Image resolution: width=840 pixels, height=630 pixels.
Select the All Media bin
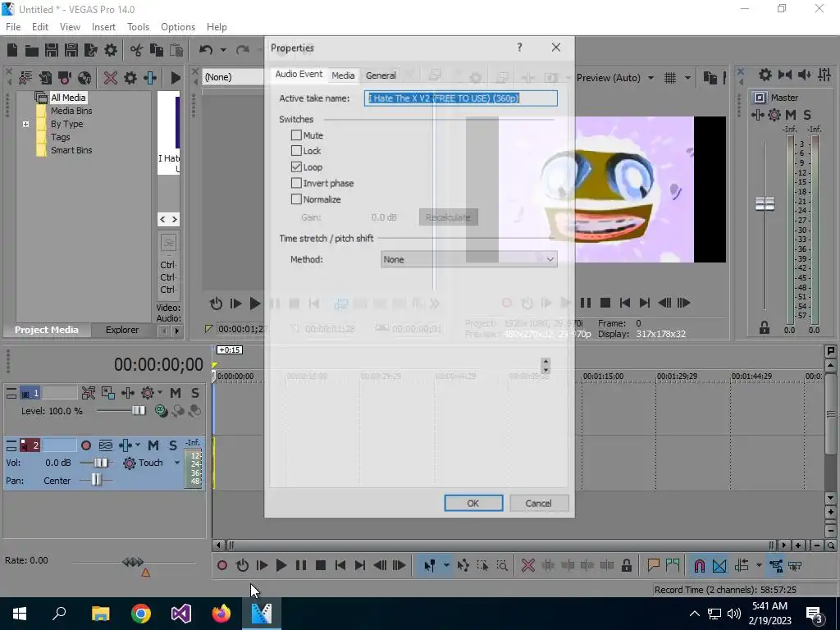68,98
